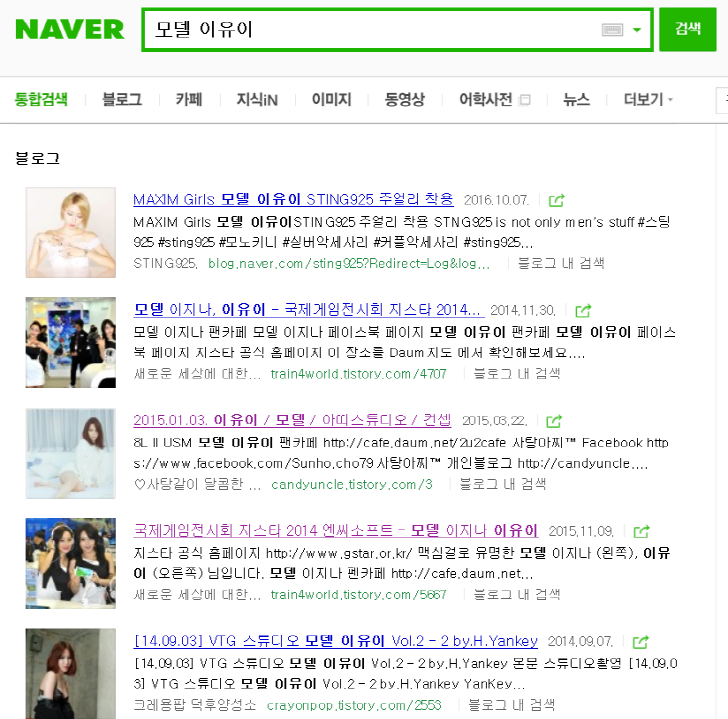Screen dimensions: 728x719
Task: Switch to the 블로그 tab
Action: [122, 99]
